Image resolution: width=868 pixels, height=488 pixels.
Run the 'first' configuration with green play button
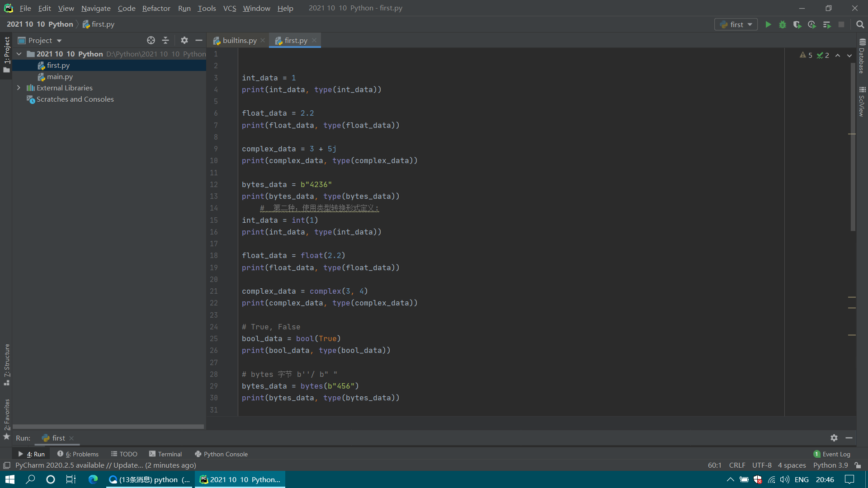tap(768, 24)
